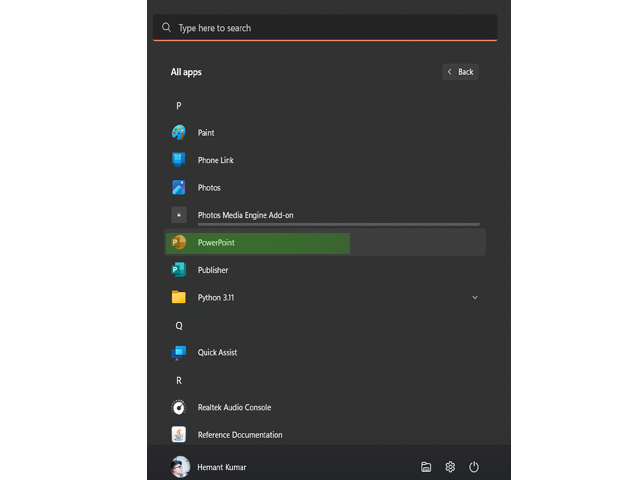Screen dimensions: 640x480
Task: Expand the Python 3.11 folder chevron
Action: pos(475,298)
